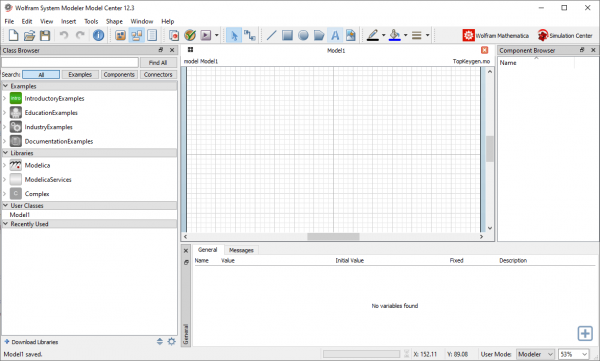The height and width of the screenshot is (361, 600).
Task: Set search filter to All
Action: coord(41,75)
